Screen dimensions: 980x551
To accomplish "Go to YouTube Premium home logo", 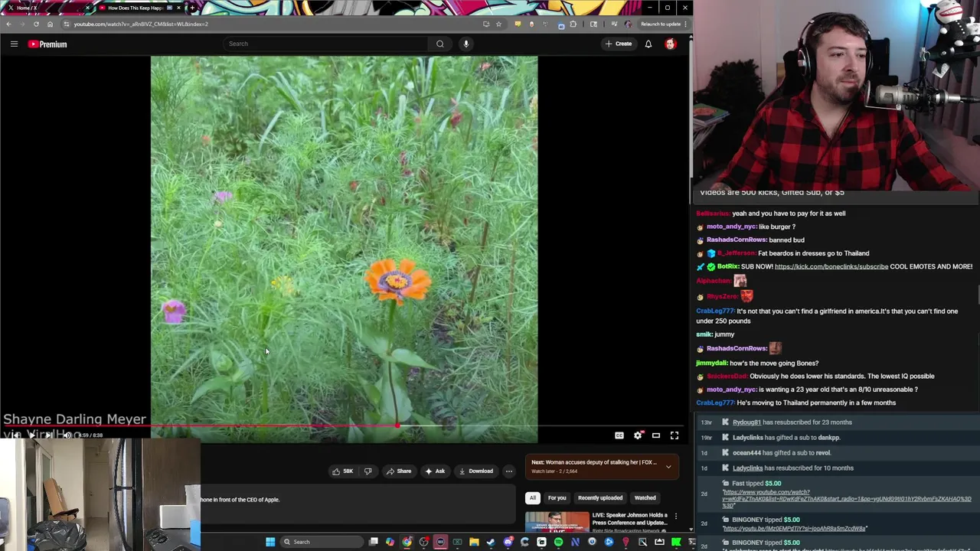I will [x=47, y=44].
